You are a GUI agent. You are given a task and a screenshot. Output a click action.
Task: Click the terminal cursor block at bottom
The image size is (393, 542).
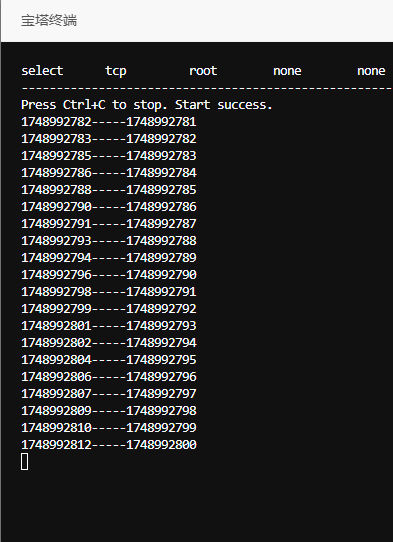(25, 462)
